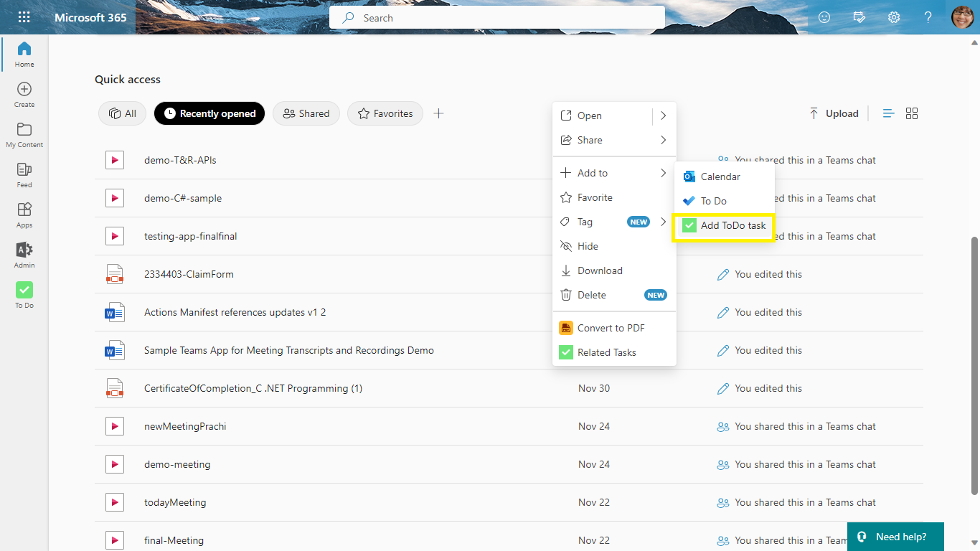The height and width of the screenshot is (551, 980).
Task: Expand the Tag submenu chevron
Action: click(664, 222)
